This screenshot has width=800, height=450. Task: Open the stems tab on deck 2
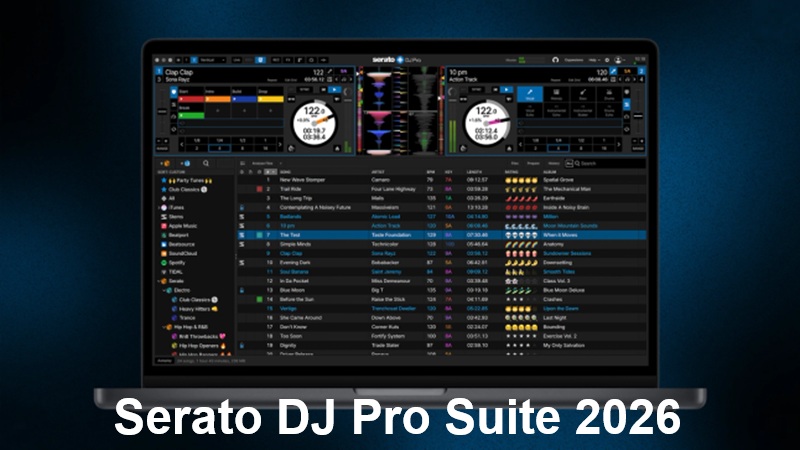(x=627, y=104)
